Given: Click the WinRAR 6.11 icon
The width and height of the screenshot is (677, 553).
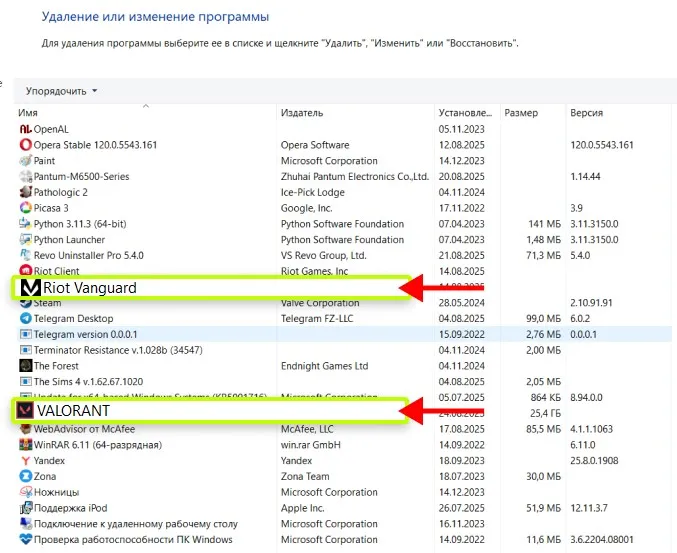Looking at the screenshot, I should click(x=25, y=445).
